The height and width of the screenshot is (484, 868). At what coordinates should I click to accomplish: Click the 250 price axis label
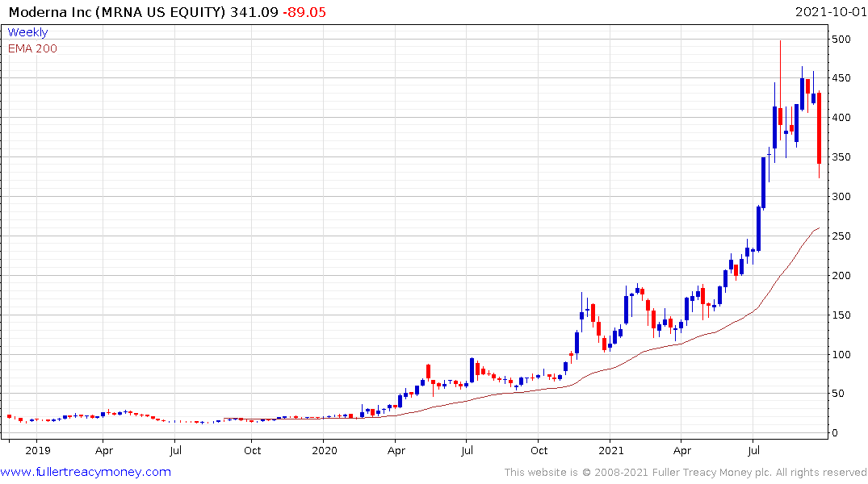tap(841, 236)
